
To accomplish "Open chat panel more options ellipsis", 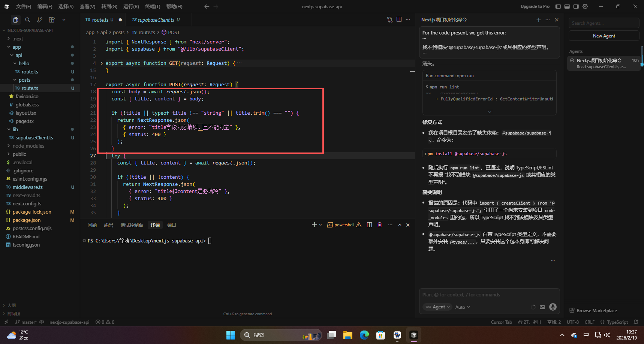I will tap(548, 20).
